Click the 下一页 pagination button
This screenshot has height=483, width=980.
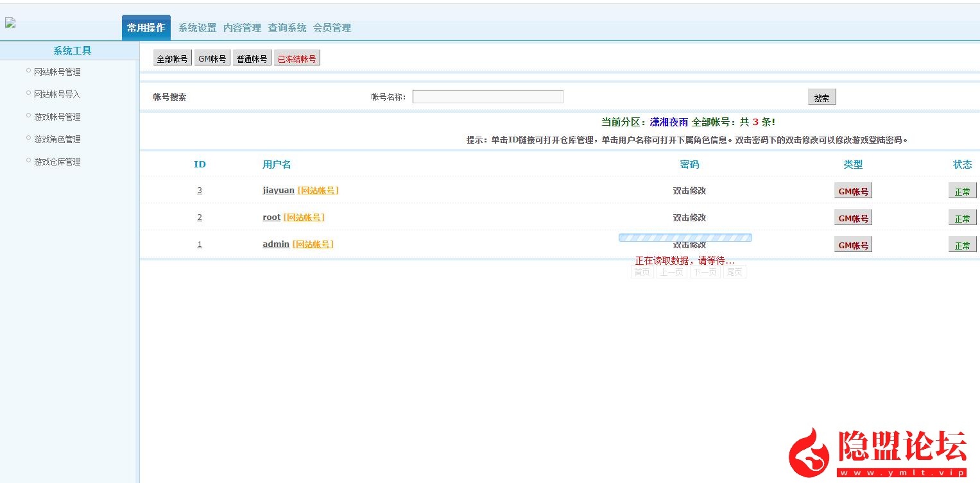tap(705, 272)
